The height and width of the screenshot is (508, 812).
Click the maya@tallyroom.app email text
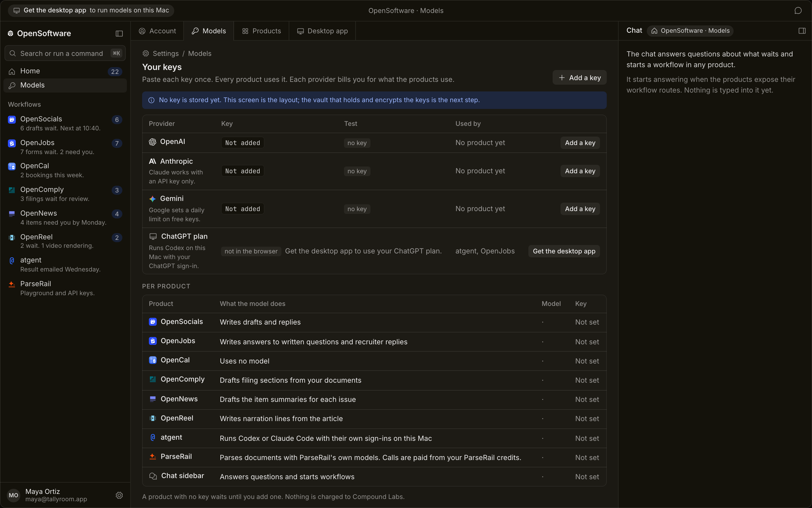pos(56,499)
